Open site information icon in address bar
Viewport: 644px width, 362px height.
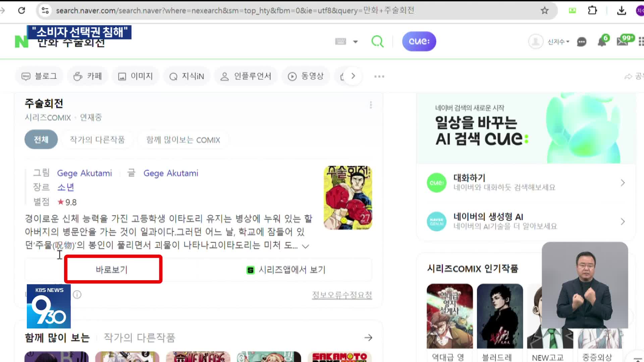pyautogui.click(x=45, y=10)
